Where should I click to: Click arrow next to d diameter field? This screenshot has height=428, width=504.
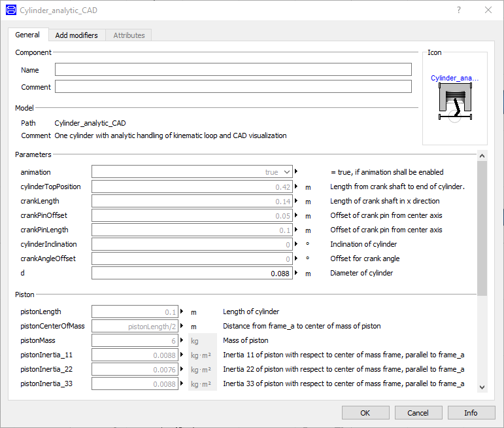click(296, 273)
